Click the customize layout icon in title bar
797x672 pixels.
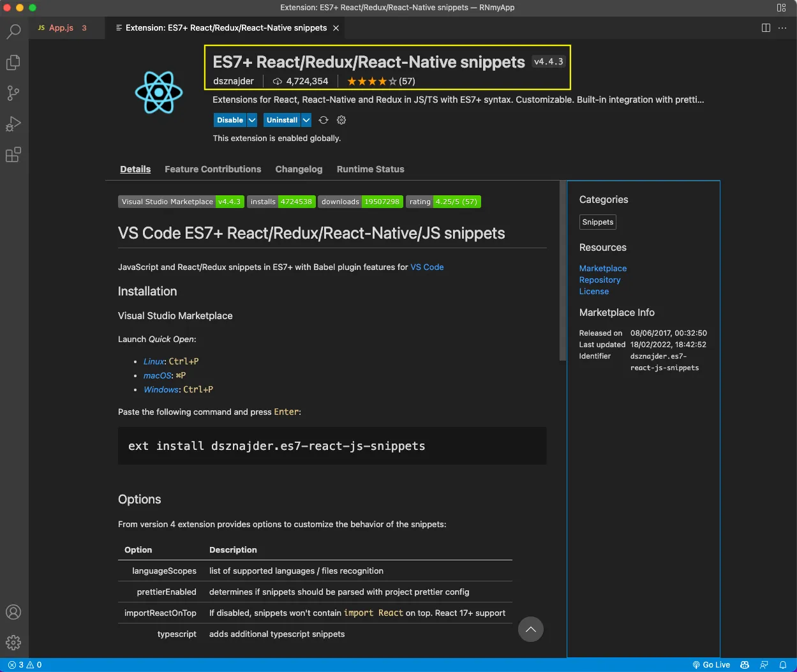point(782,8)
